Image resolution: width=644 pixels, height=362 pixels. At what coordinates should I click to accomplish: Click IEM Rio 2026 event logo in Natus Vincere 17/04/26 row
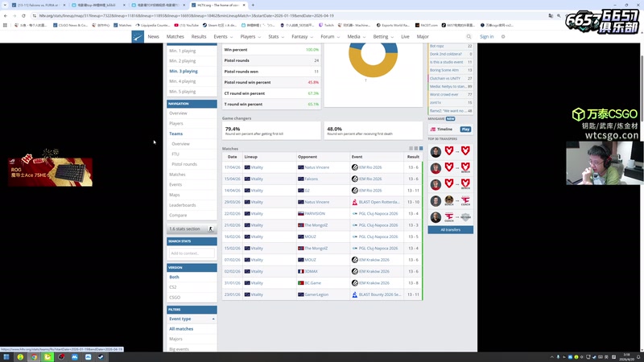(355, 167)
